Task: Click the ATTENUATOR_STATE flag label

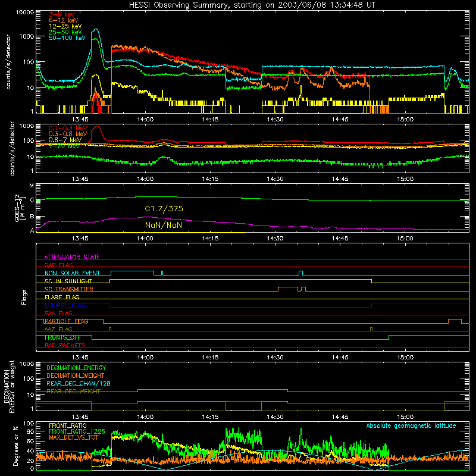Action: pyautogui.click(x=72, y=257)
